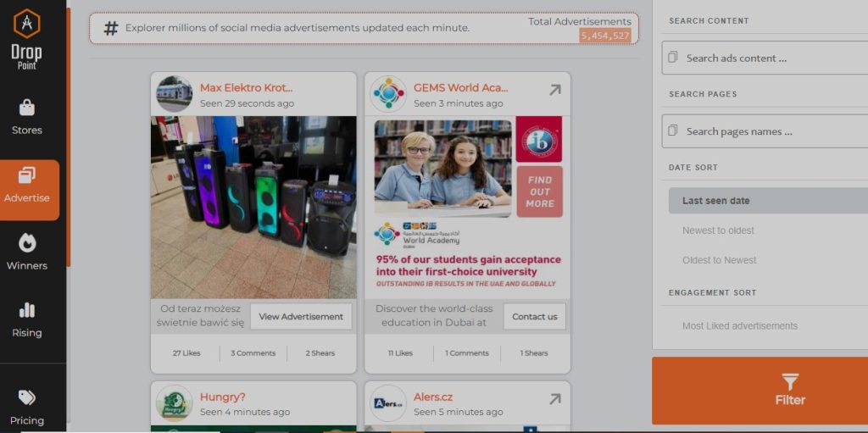Open GEMS ad via the arrow icon
868x433 pixels.
[x=554, y=90]
